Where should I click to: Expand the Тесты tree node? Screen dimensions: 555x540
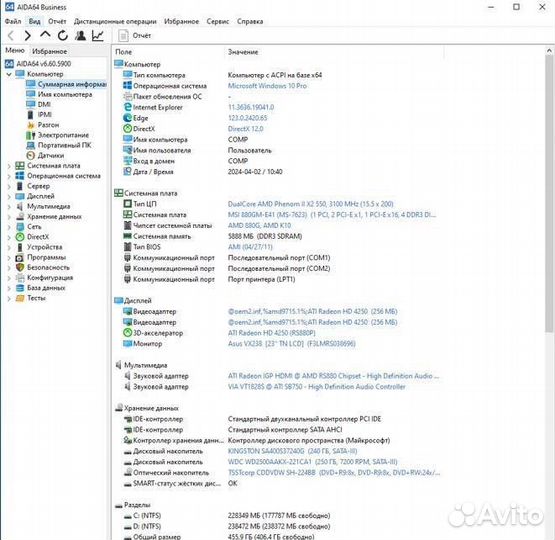point(9,298)
